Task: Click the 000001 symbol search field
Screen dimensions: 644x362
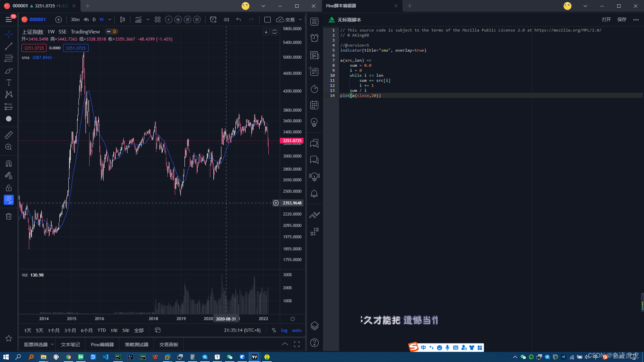Action: coord(37,20)
